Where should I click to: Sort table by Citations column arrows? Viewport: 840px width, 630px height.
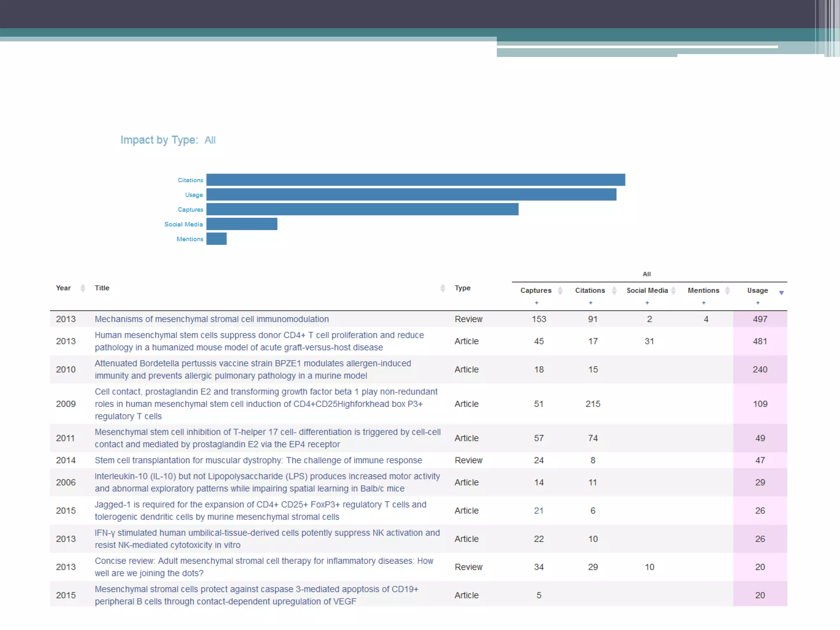[614, 291]
